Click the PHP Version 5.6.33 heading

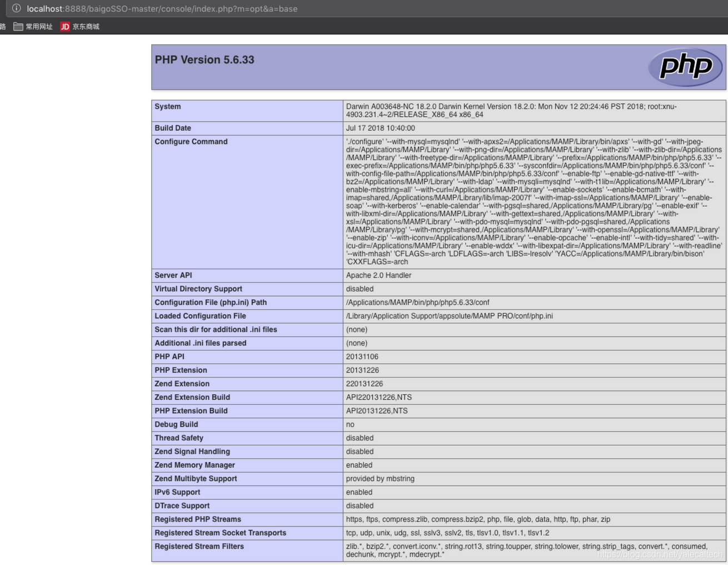[x=205, y=60]
